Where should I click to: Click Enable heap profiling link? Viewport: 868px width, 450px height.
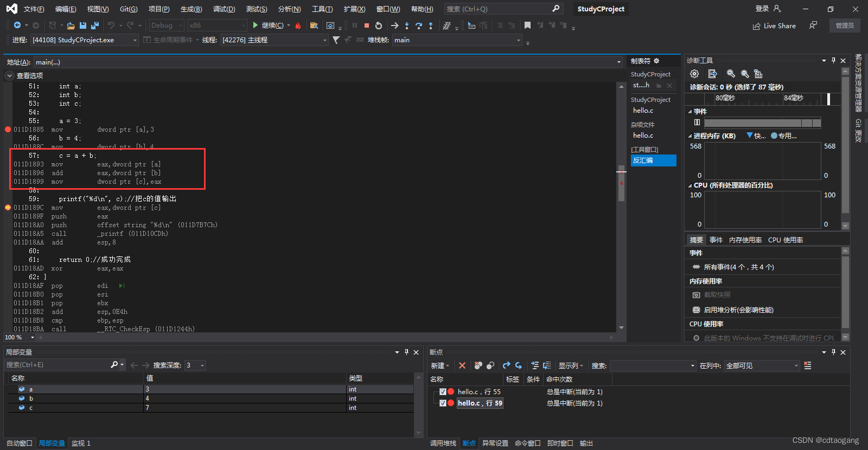[x=738, y=310]
